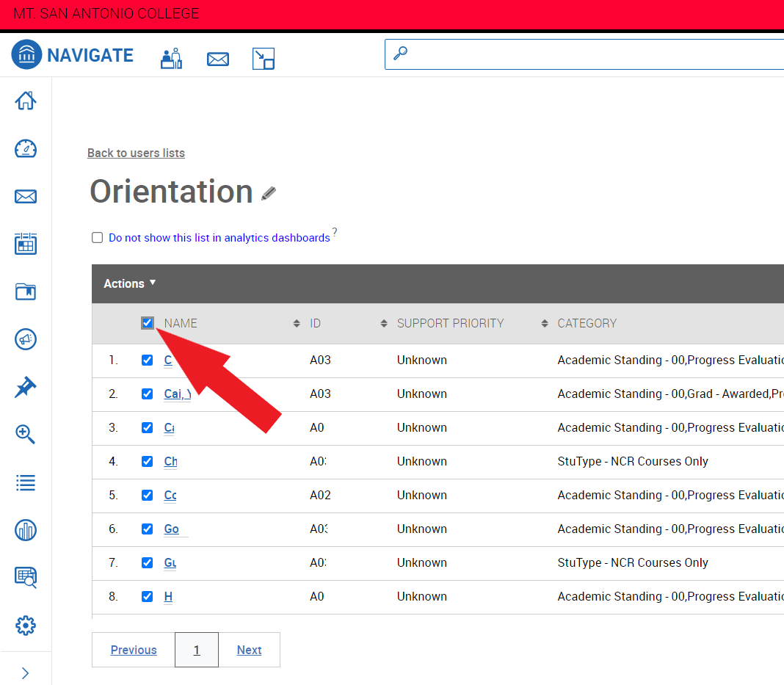Open student name link in row 5
This screenshot has width=784, height=685.
(x=170, y=495)
